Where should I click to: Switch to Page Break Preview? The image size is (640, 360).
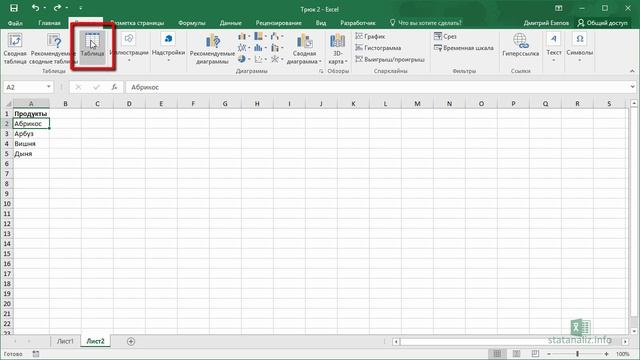click(x=535, y=354)
